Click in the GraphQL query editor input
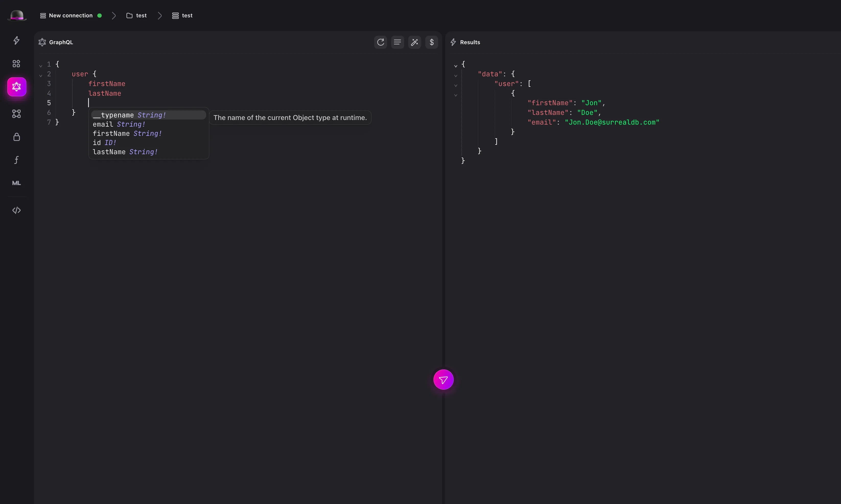Screen dimensions: 841x504 coord(89,103)
